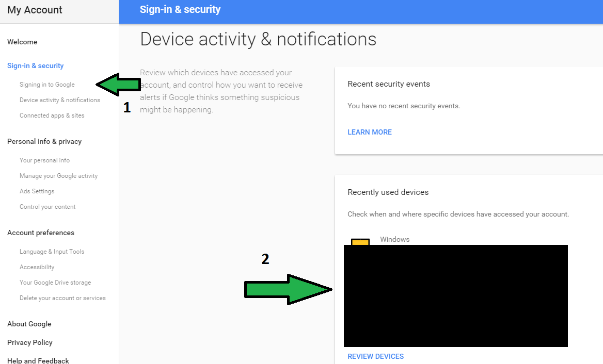Click the yellow Windows device icon
603x364 pixels.
[360, 242]
